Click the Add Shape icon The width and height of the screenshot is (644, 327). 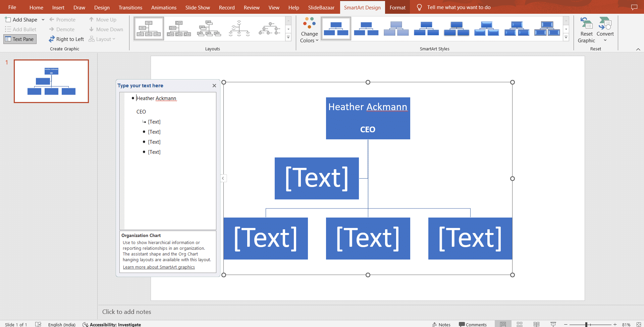(x=7, y=19)
